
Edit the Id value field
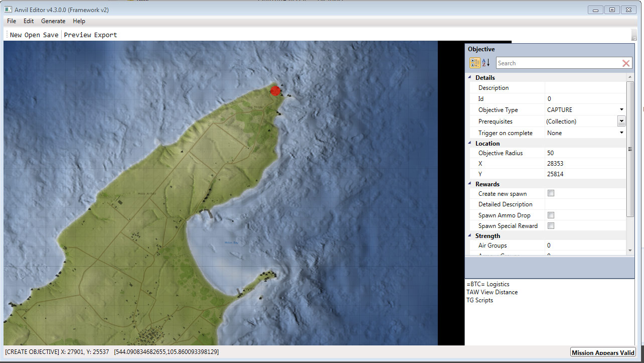click(585, 99)
